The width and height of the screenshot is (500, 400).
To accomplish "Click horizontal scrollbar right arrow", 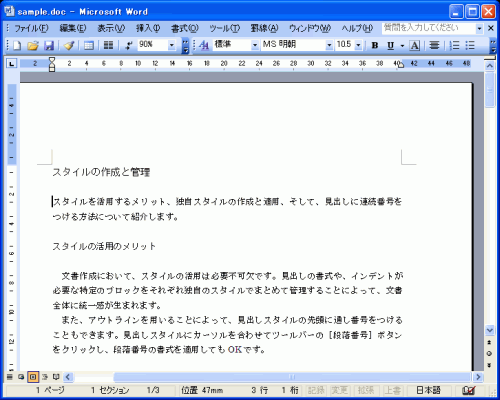I will (x=478, y=377).
